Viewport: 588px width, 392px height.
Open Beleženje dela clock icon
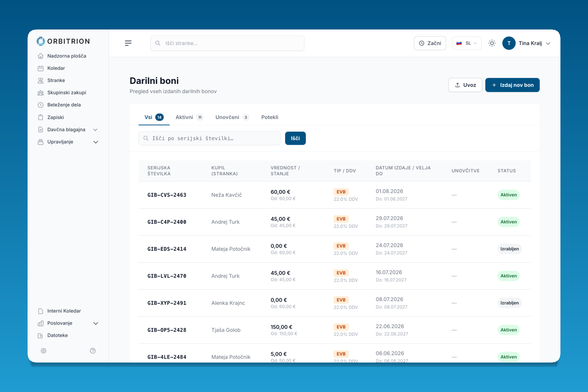[x=41, y=105]
